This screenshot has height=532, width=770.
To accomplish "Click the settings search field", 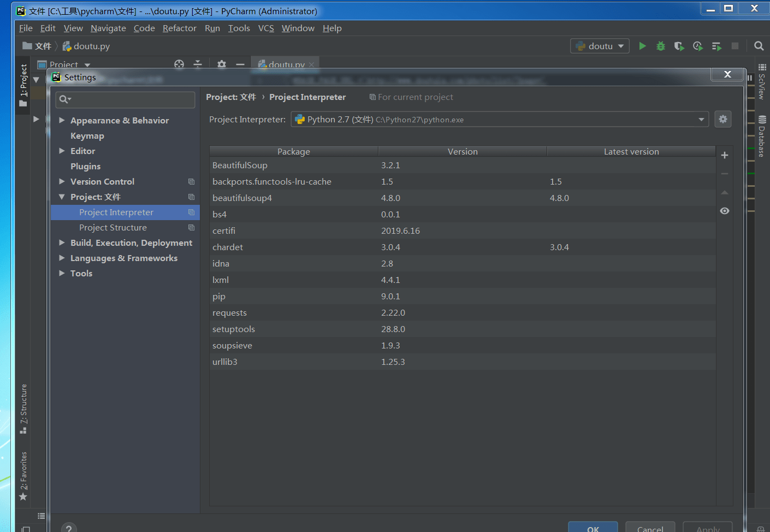I will pyautogui.click(x=125, y=99).
